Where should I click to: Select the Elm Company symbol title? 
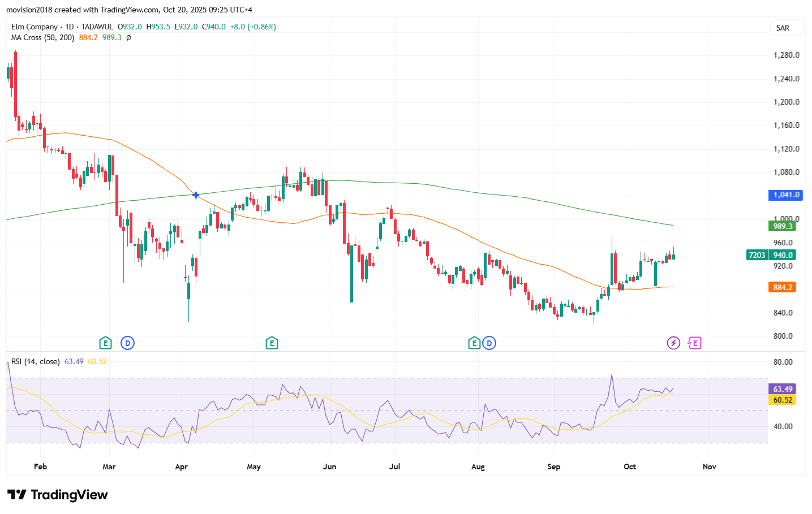tap(35, 27)
